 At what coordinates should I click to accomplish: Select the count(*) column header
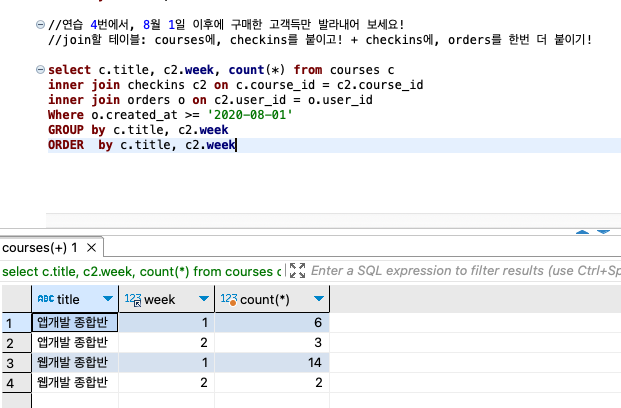coord(272,299)
